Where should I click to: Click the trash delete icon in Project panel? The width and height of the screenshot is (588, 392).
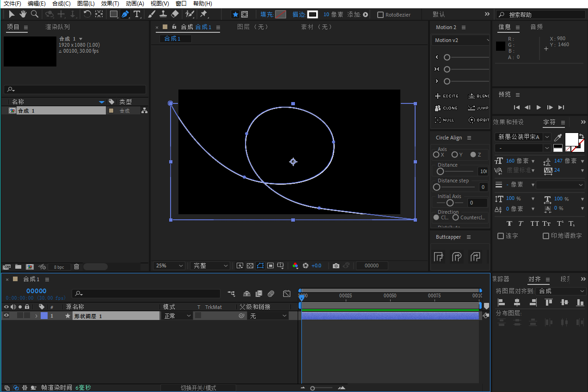coord(77,266)
